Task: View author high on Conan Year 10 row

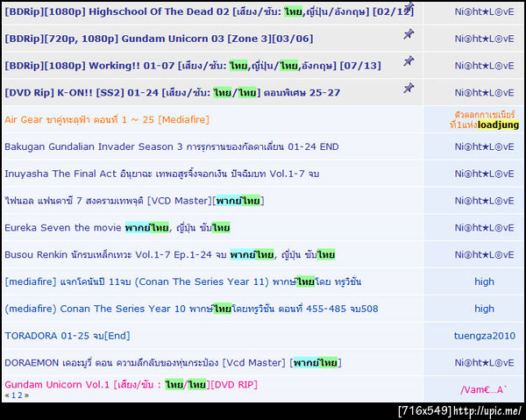Action: point(485,309)
